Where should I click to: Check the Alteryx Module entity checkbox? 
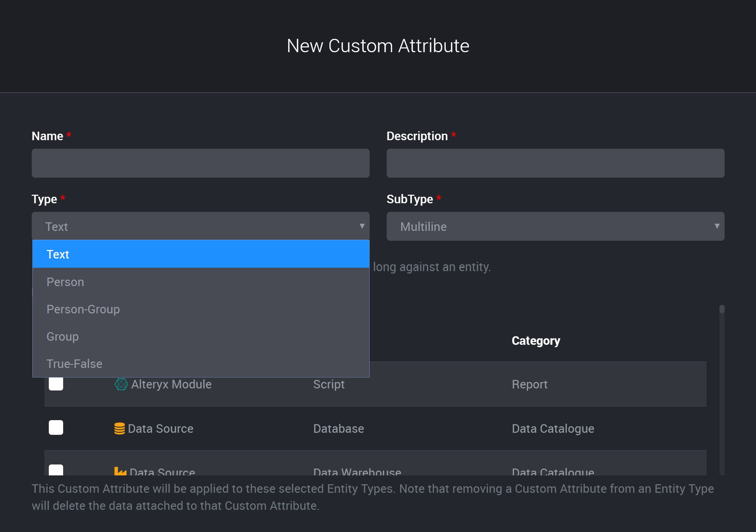tap(56, 384)
